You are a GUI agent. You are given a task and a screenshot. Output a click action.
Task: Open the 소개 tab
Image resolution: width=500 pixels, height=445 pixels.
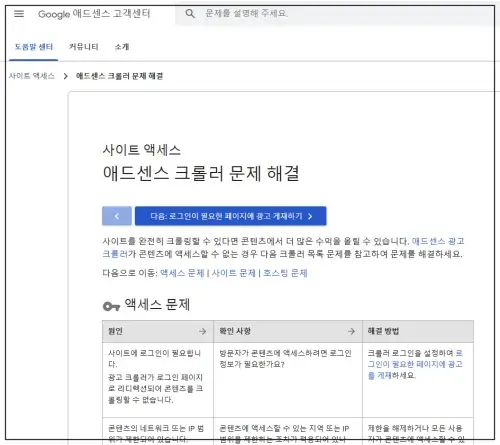(x=122, y=47)
